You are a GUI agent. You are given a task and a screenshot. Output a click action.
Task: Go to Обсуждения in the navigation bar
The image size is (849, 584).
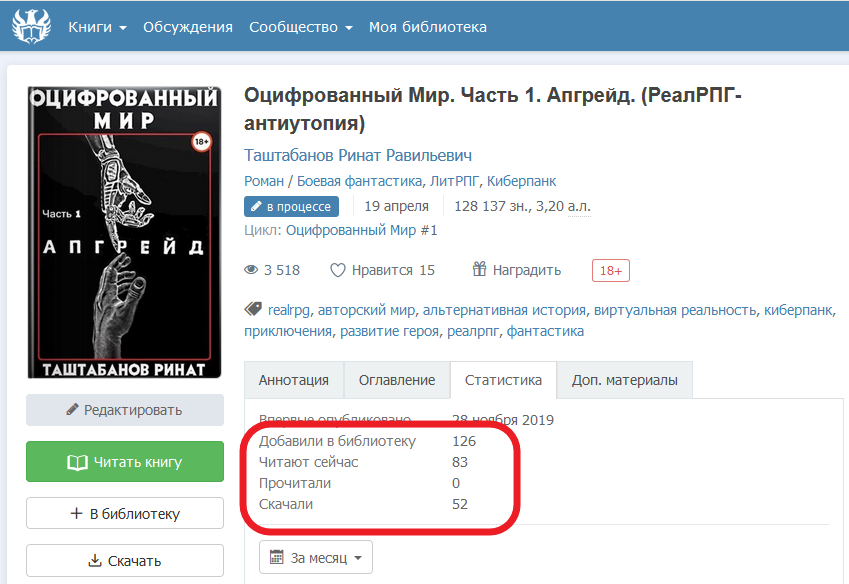(188, 27)
